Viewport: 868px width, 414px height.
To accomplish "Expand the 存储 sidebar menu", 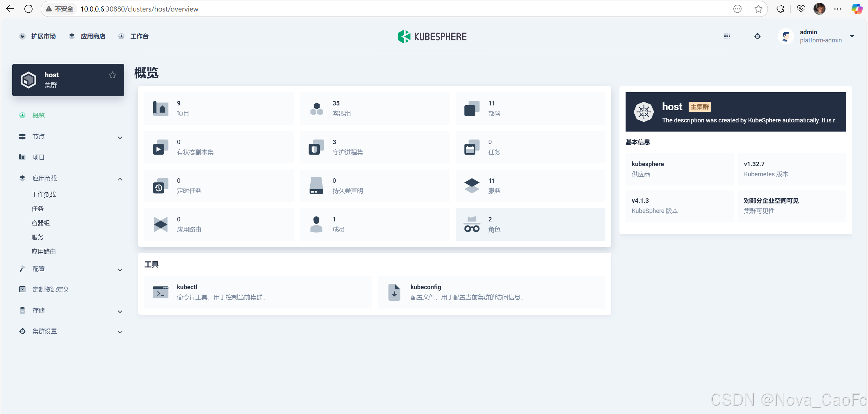I will [120, 312].
